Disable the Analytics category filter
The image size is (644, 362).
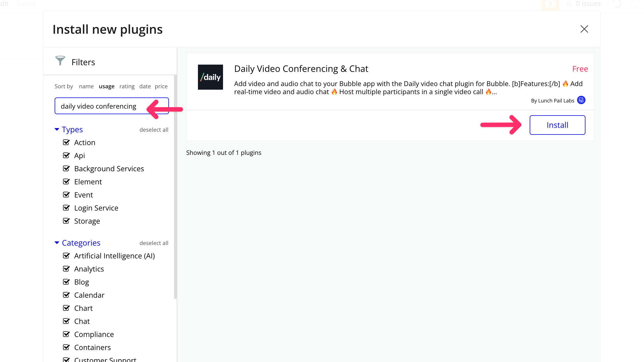(x=66, y=269)
